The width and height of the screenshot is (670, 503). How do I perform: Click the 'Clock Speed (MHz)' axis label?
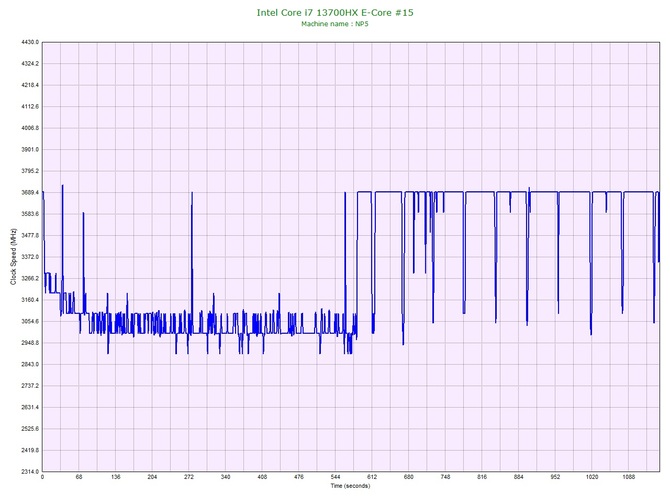(x=13, y=257)
